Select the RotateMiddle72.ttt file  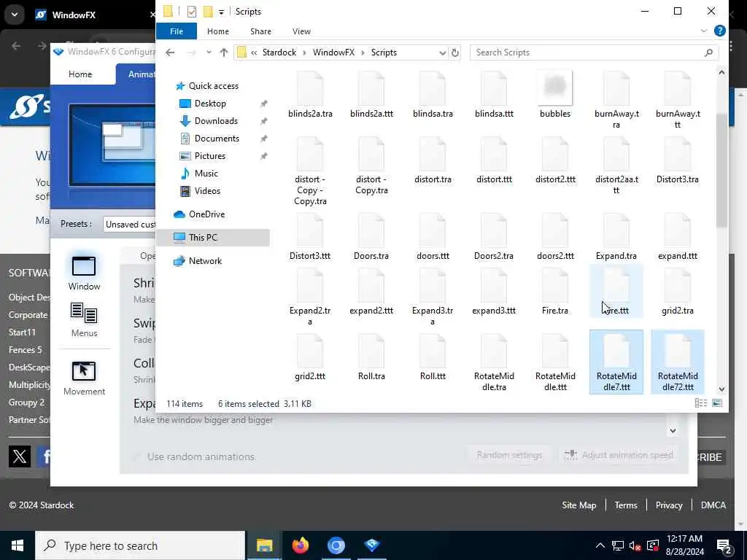pos(678,362)
